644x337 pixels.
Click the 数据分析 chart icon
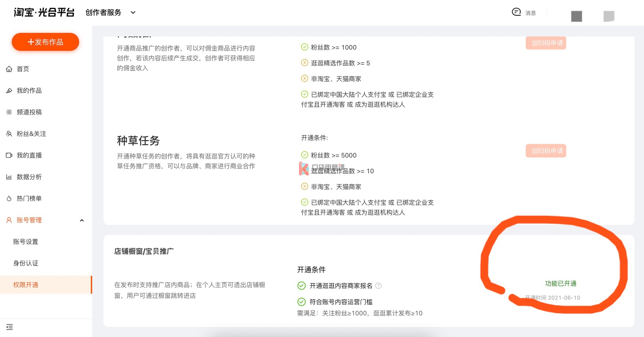click(x=9, y=177)
